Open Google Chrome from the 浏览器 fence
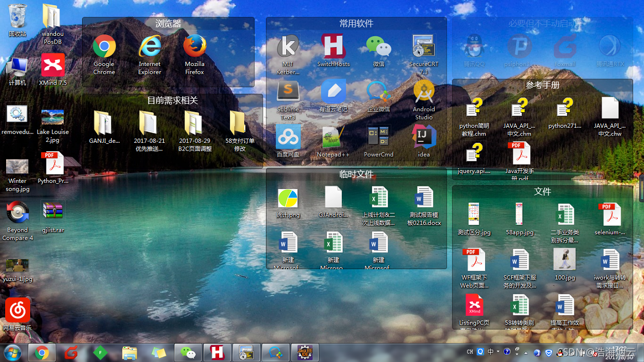This screenshot has width=644, height=362. (x=104, y=47)
